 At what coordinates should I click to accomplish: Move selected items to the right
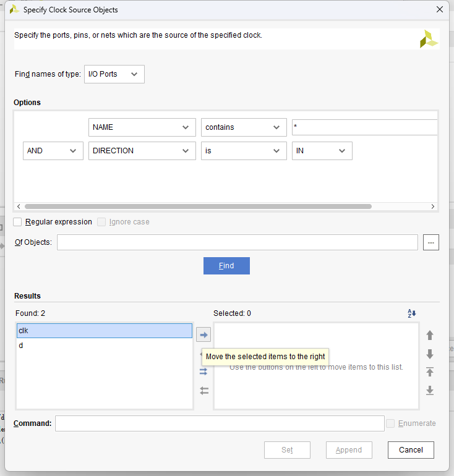point(203,334)
